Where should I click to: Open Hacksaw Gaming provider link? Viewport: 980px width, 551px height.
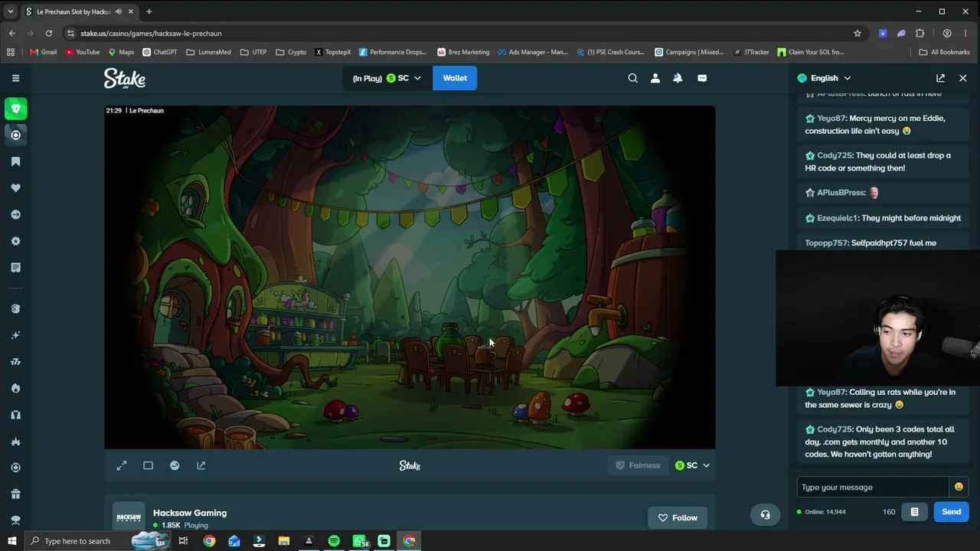(190, 513)
